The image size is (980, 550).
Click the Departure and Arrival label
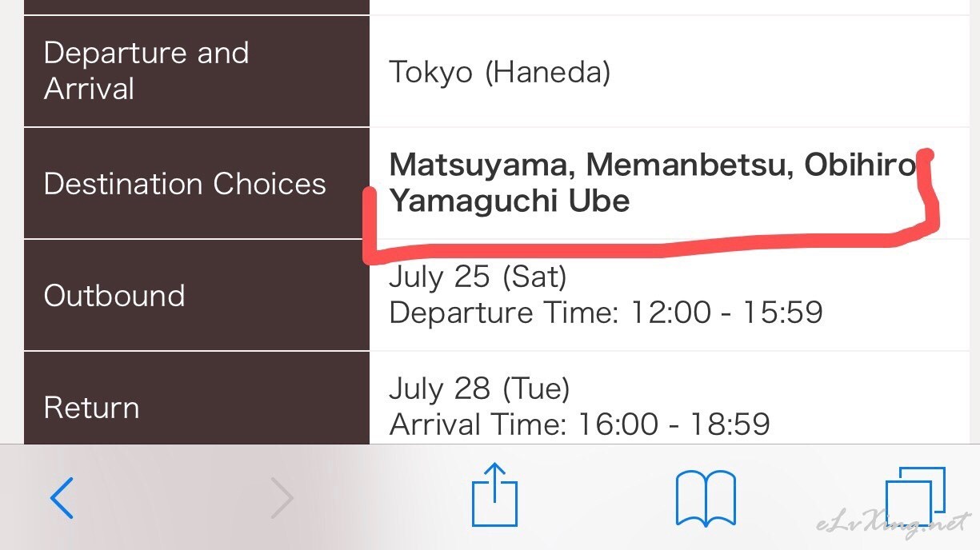[146, 70]
